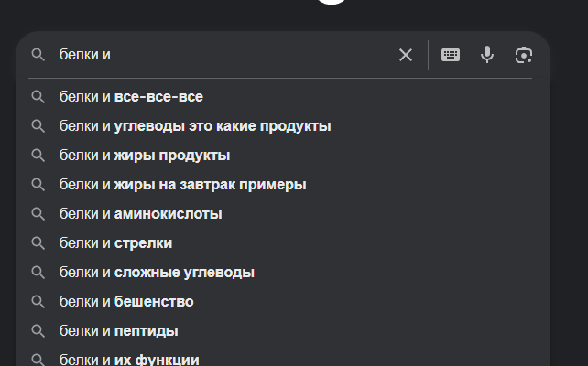Open the on-screen keyboard input tool

pyautogui.click(x=451, y=55)
